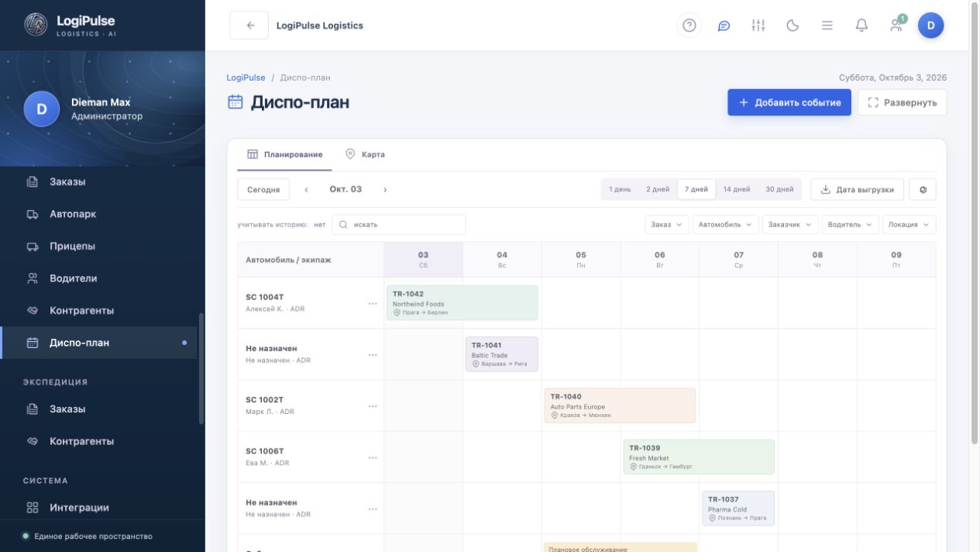The width and height of the screenshot is (980, 552).
Task: Open Контрагенты in main sidebar section
Action: click(x=98, y=311)
